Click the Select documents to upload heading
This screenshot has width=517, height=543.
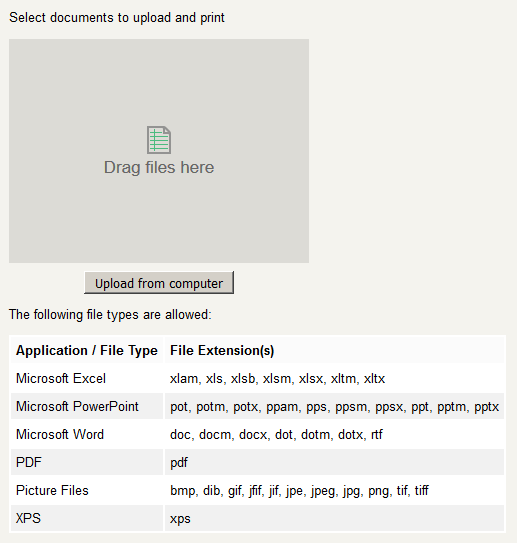click(117, 18)
